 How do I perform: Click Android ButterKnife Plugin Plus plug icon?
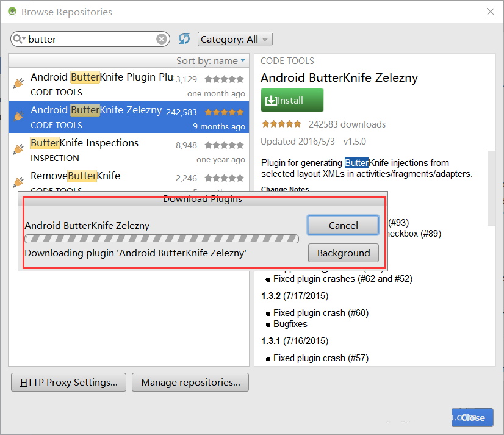coord(18,84)
